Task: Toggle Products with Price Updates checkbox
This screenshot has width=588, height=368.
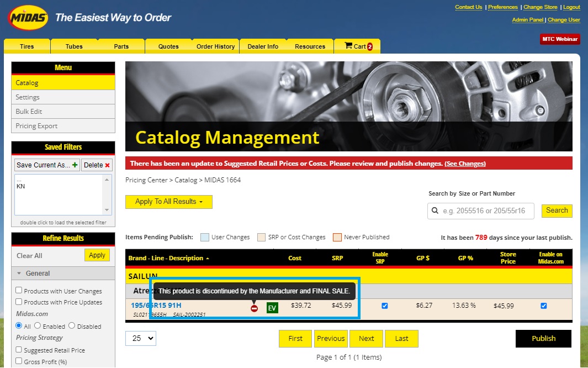Action: (x=19, y=301)
